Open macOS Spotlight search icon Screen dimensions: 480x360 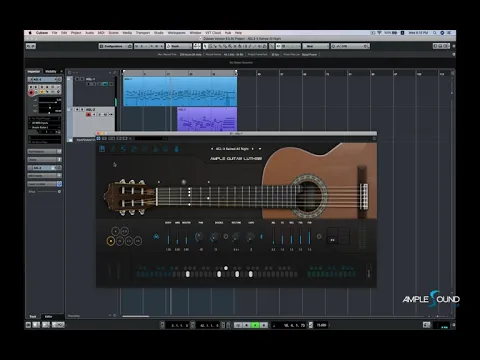click(435, 33)
